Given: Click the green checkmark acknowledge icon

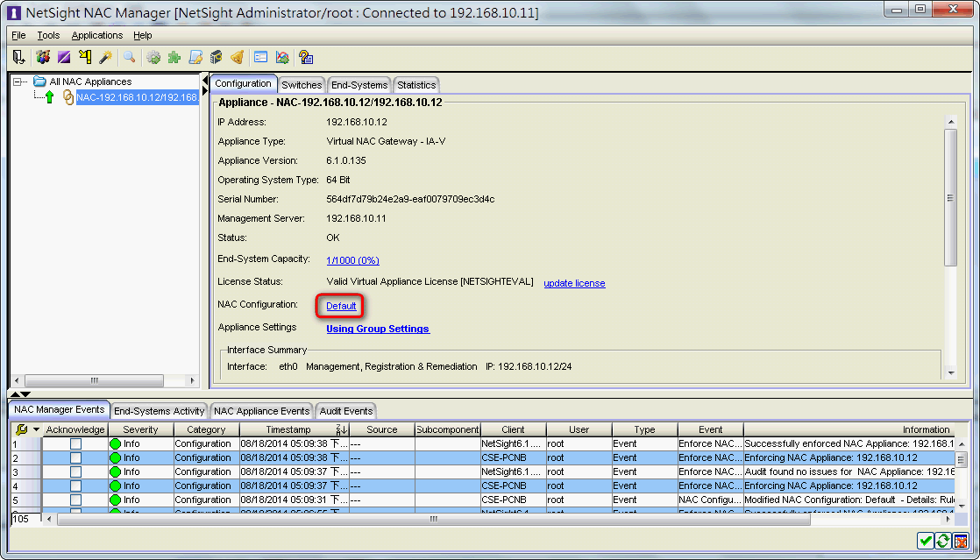Looking at the screenshot, I should [926, 541].
